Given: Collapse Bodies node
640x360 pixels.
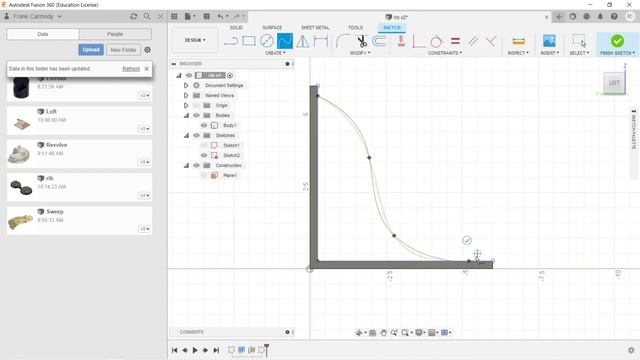Looking at the screenshot, I should [186, 116].
